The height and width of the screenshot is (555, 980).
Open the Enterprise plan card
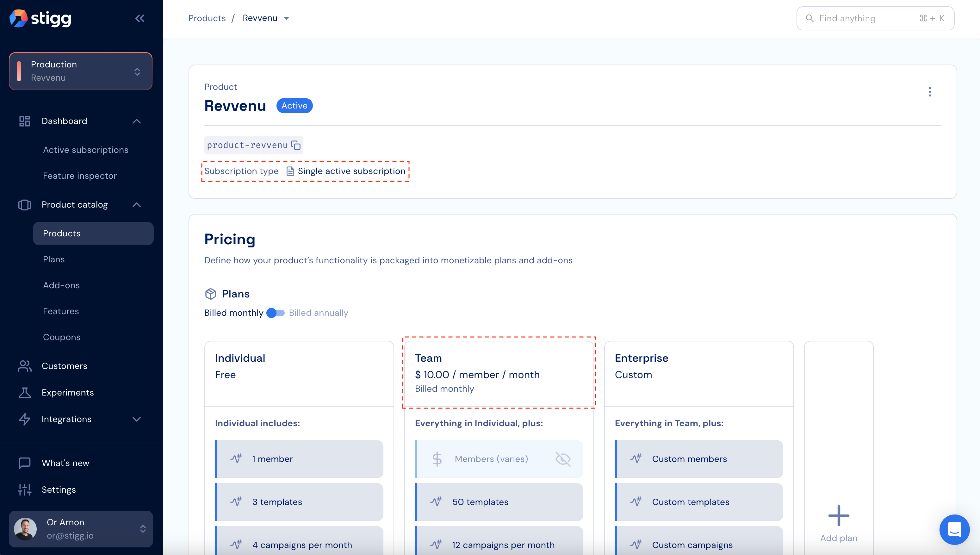[699, 373]
